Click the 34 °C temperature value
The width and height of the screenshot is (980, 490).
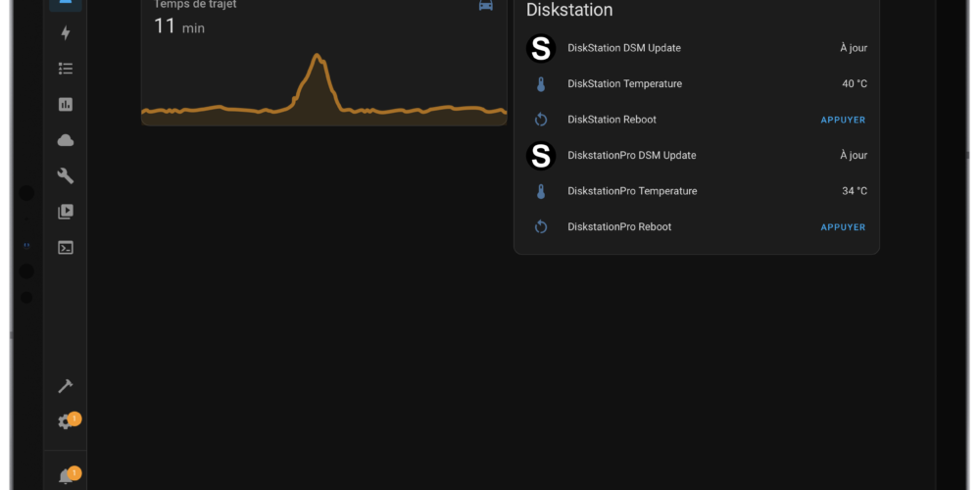(855, 191)
